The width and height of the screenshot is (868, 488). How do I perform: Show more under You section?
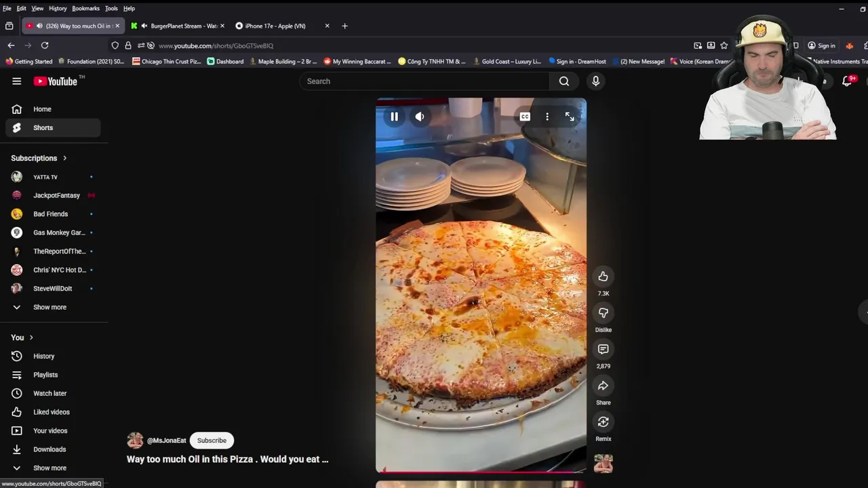pos(53,468)
